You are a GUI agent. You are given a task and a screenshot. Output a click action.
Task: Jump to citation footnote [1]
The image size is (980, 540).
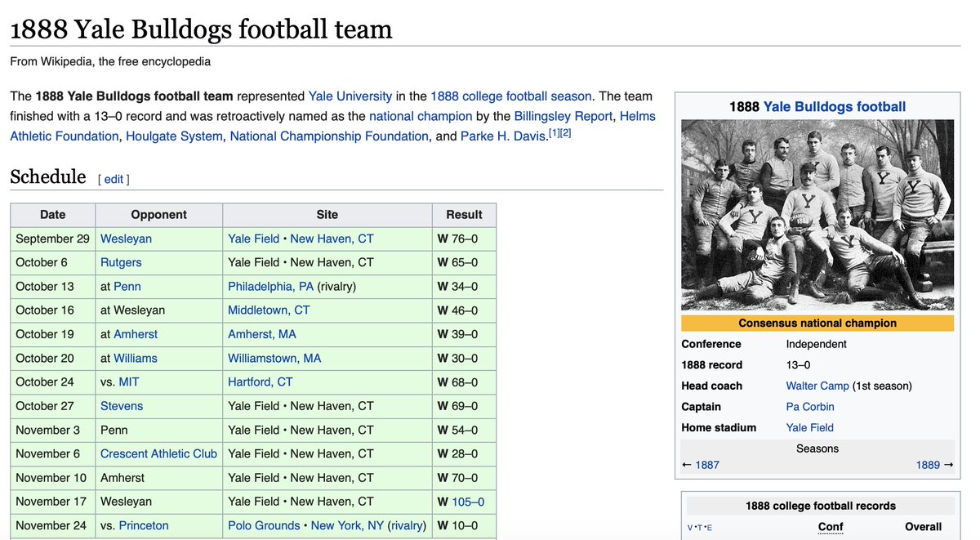coord(555,132)
